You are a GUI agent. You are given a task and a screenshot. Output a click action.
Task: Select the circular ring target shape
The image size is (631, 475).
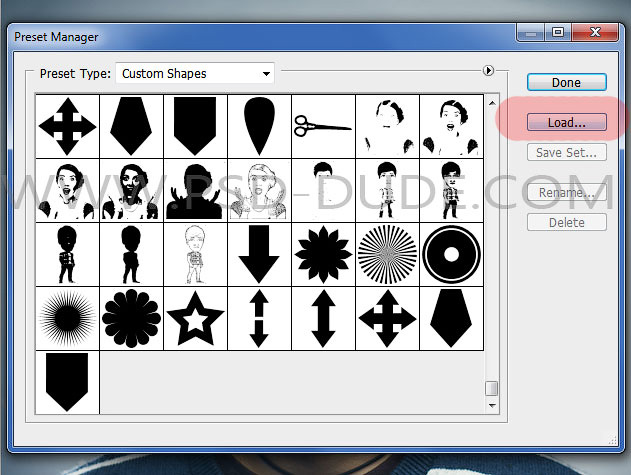(x=450, y=254)
